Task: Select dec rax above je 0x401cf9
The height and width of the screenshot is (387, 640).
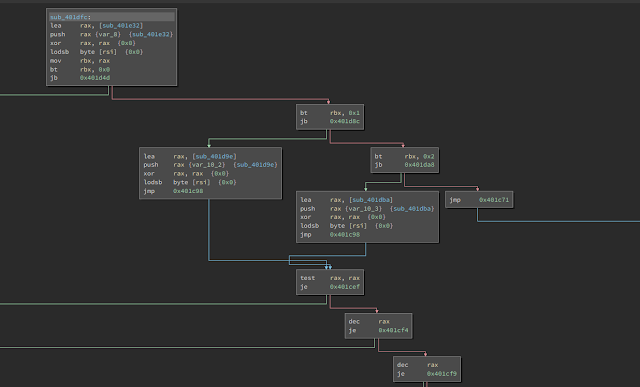Action: click(417, 365)
